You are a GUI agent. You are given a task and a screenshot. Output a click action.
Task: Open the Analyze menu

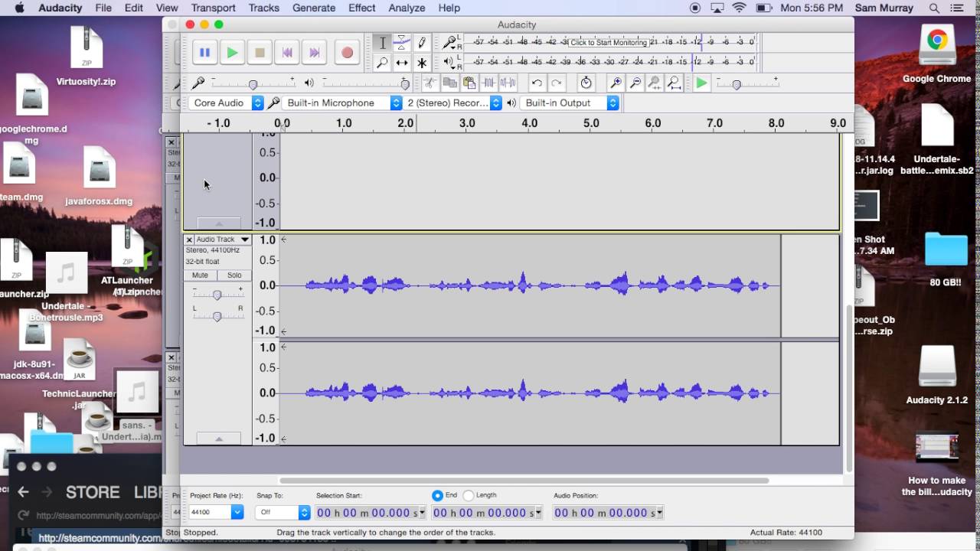click(407, 8)
